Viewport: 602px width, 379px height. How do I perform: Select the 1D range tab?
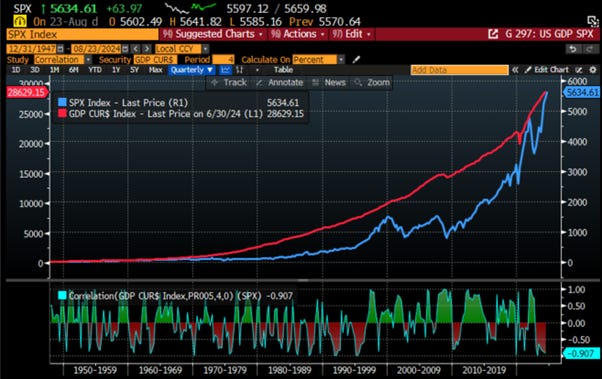16,70
